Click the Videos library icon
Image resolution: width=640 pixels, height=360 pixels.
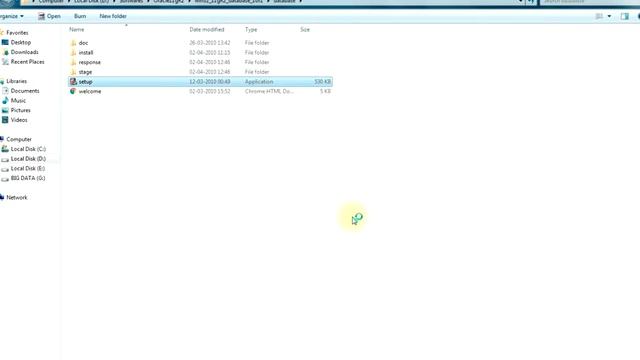5,120
